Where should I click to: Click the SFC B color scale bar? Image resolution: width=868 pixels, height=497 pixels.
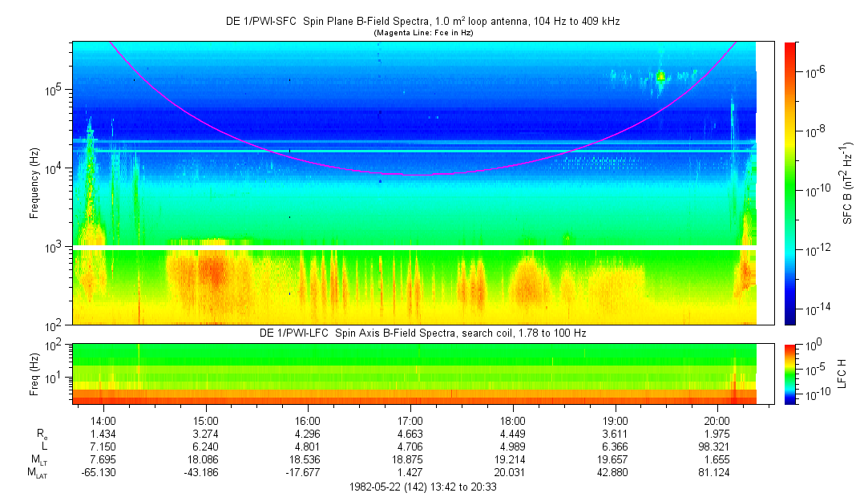pyautogui.click(x=789, y=183)
